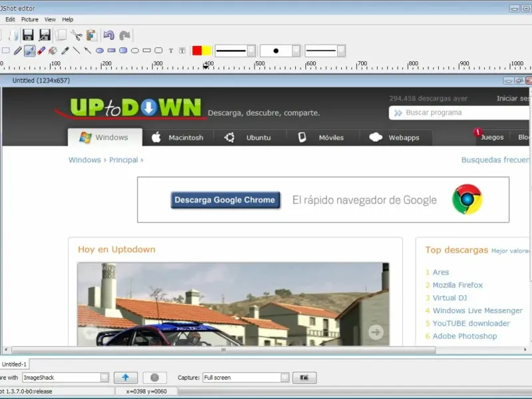Screen dimensions: 532x399
Task: Pick the yellow background color swatch
Action: tap(206, 51)
